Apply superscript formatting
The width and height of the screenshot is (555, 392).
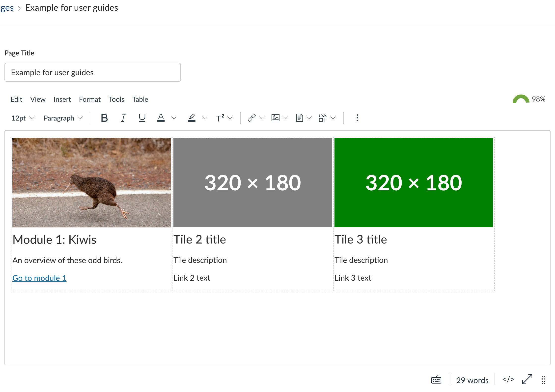[x=220, y=118]
